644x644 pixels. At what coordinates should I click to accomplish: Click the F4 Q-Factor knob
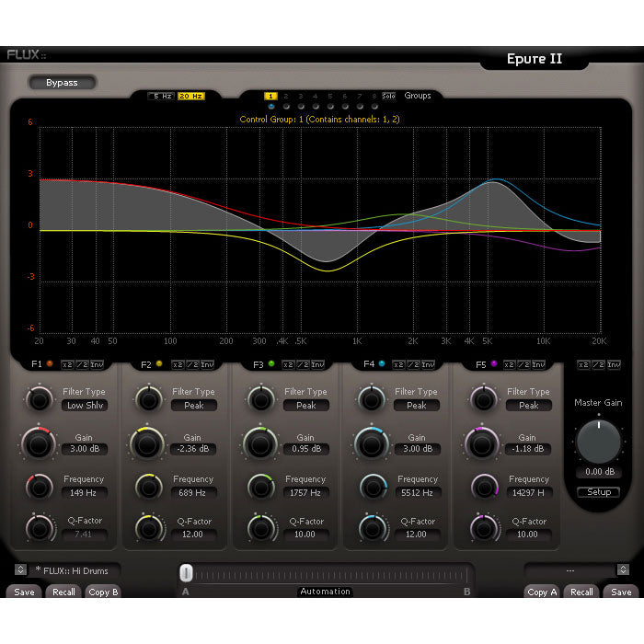tap(373, 529)
